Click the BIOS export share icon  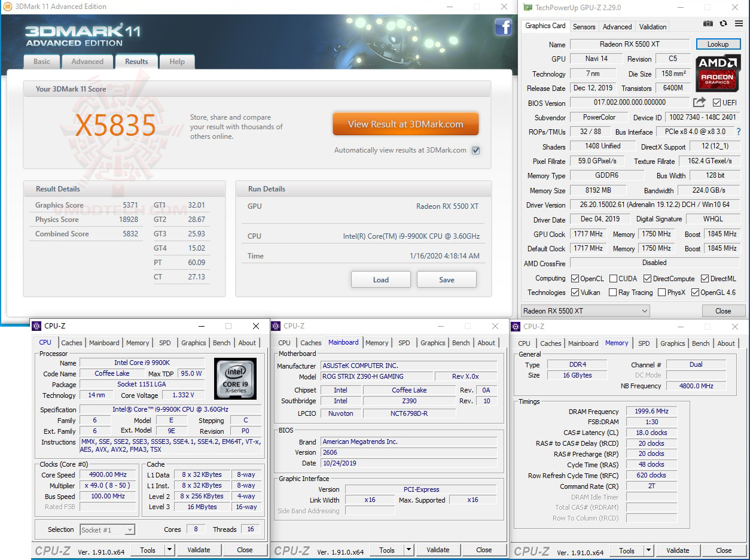point(699,102)
